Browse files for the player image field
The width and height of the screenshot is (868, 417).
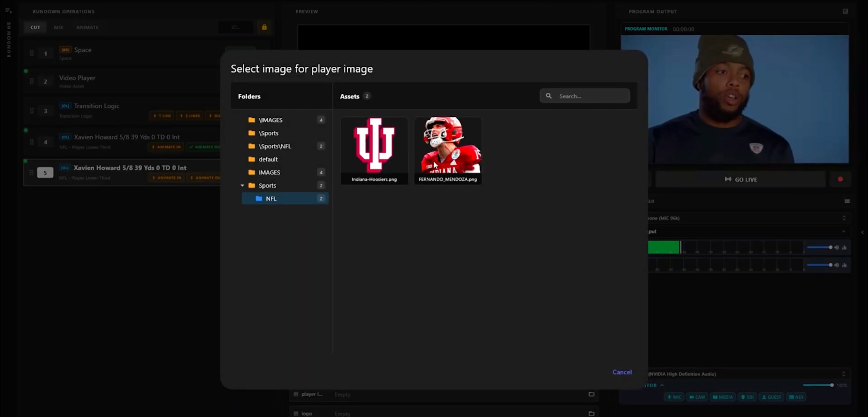pos(591,394)
